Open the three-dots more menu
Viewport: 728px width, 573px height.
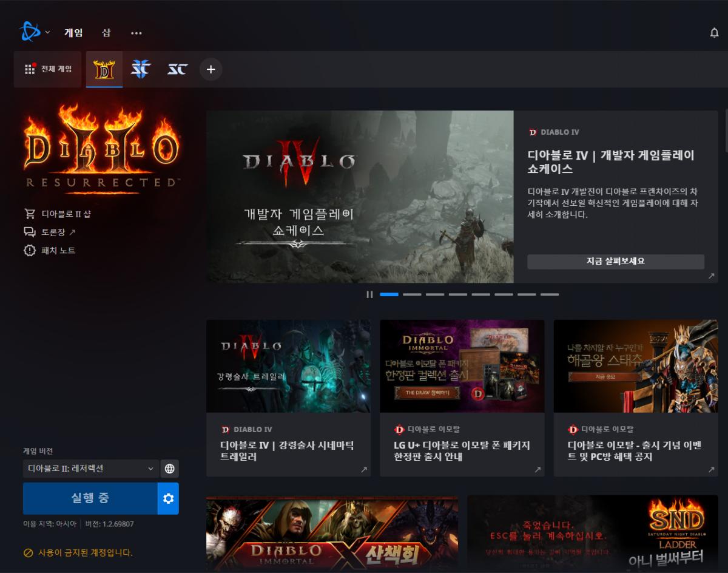tap(136, 33)
